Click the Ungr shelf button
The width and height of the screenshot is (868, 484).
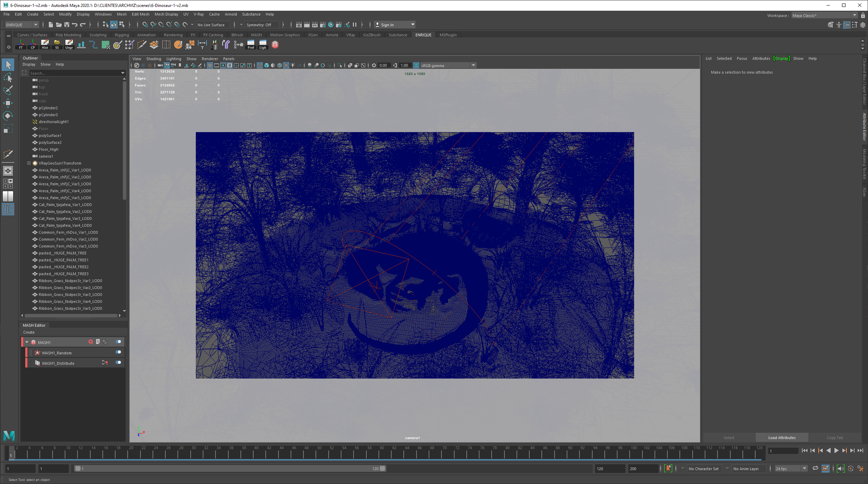pos(69,44)
